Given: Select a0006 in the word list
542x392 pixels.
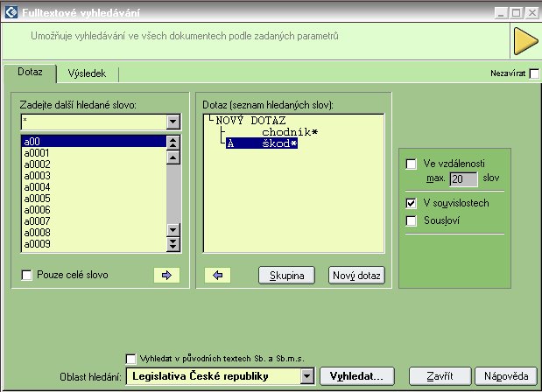Looking at the screenshot, I should [x=94, y=210].
